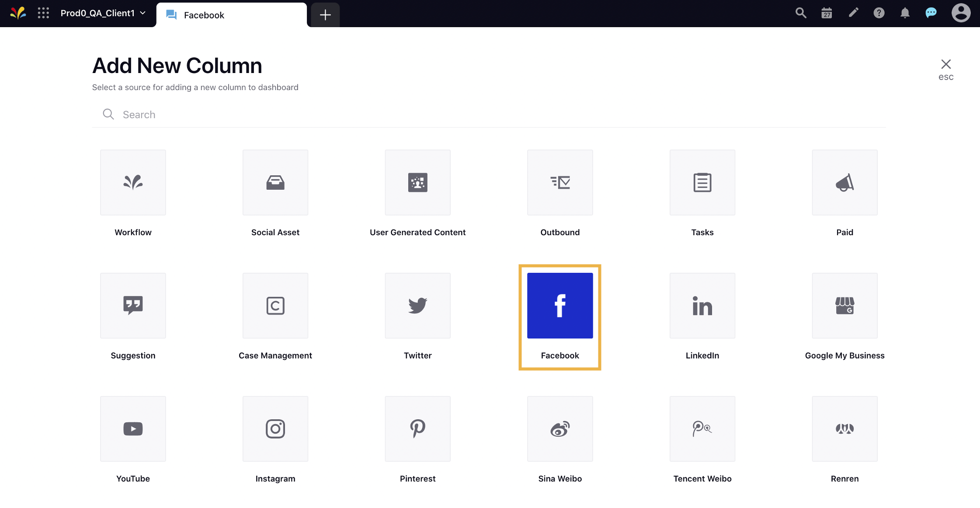Open the Tasks source tile
Viewport: 980px width, 508px height.
click(702, 182)
